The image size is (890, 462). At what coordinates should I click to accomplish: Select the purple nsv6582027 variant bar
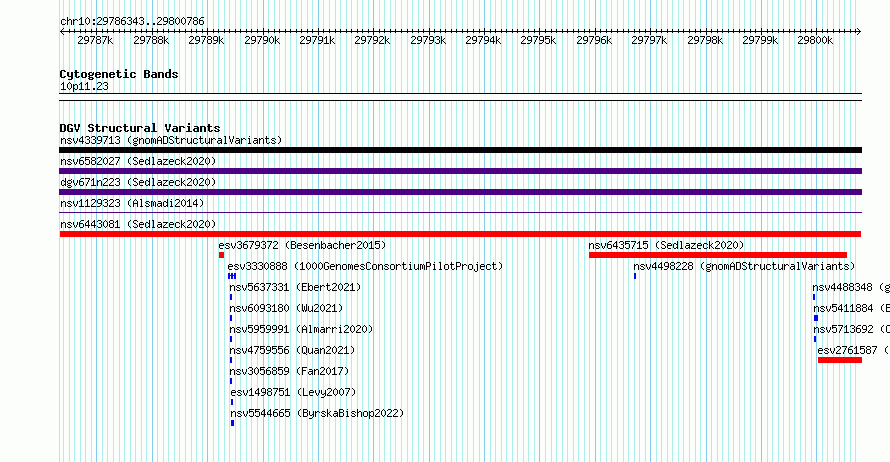click(460, 171)
